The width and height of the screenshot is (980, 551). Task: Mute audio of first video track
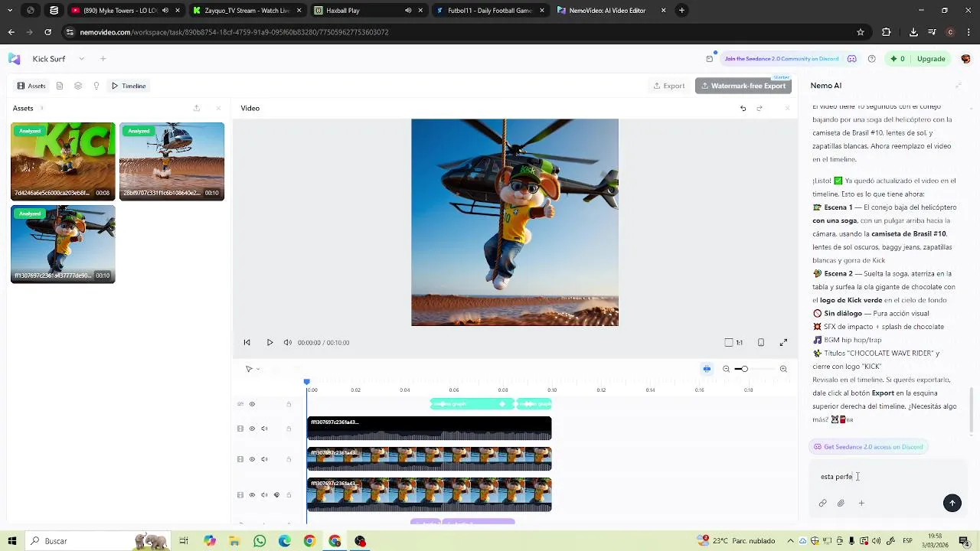(264, 429)
